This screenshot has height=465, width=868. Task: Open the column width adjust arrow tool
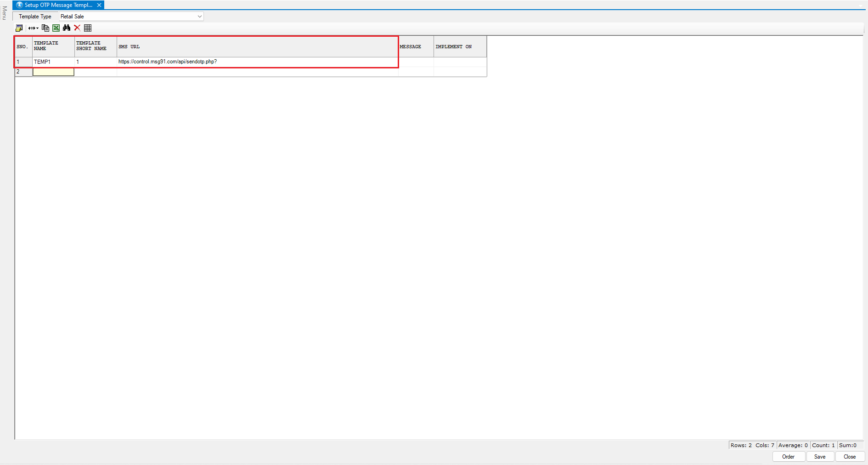pos(33,28)
